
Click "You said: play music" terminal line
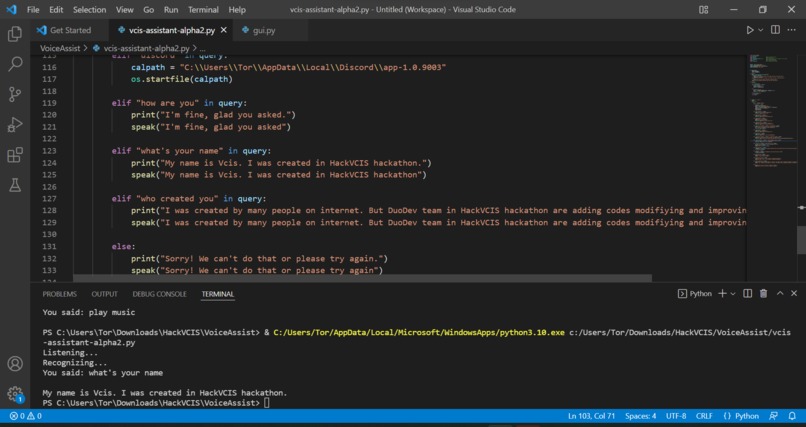89,312
